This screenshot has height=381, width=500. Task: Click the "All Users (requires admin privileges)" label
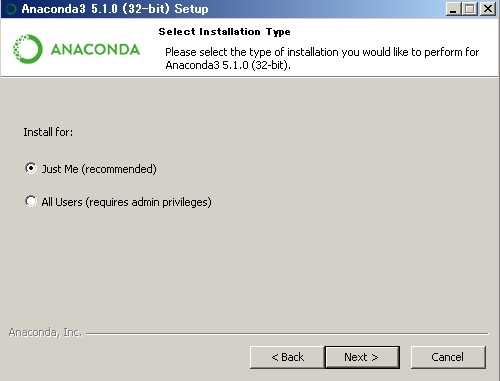click(126, 202)
